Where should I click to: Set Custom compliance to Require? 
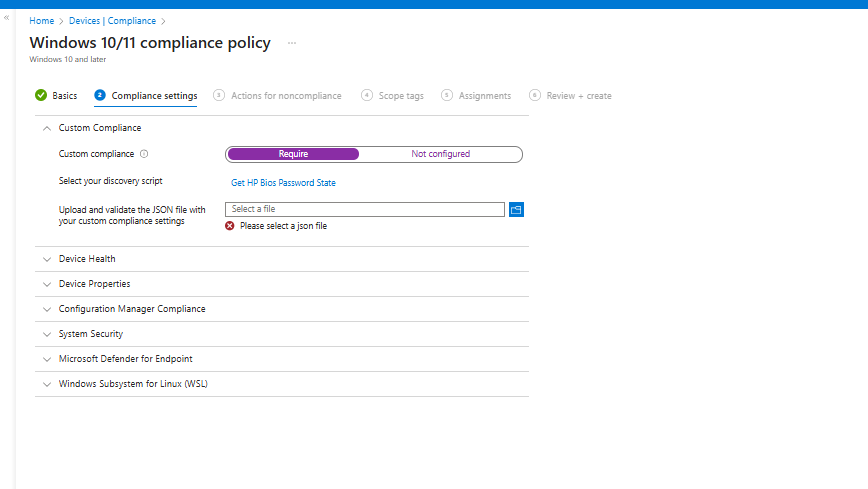point(293,154)
